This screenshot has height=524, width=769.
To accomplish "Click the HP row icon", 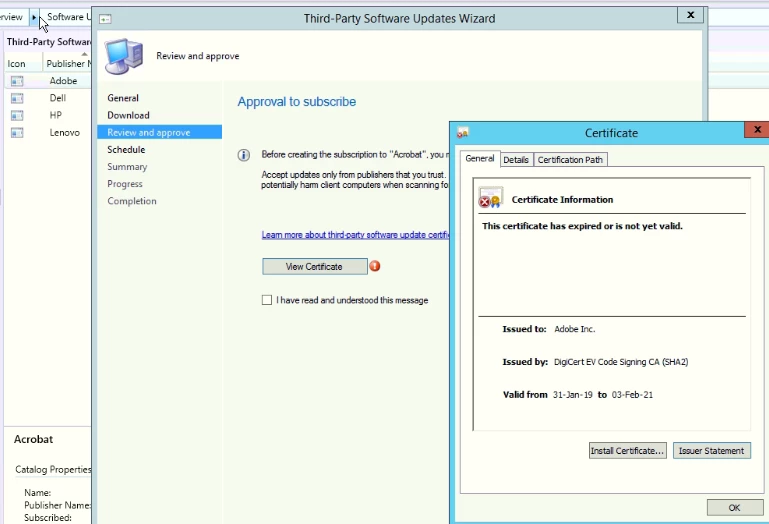I will coord(17,115).
